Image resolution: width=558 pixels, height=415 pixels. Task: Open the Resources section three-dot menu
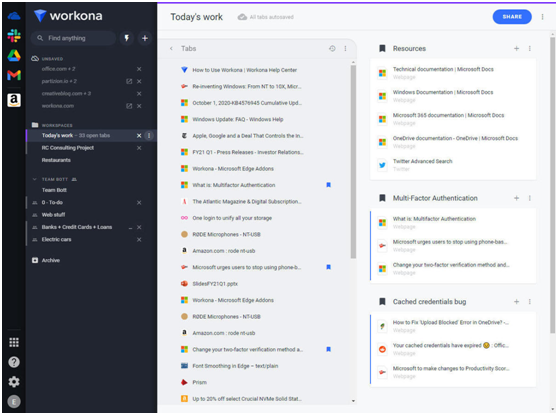pos(530,48)
